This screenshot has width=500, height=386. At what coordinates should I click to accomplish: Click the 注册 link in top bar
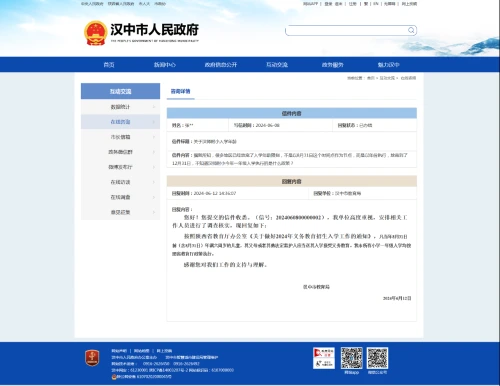(353, 4)
